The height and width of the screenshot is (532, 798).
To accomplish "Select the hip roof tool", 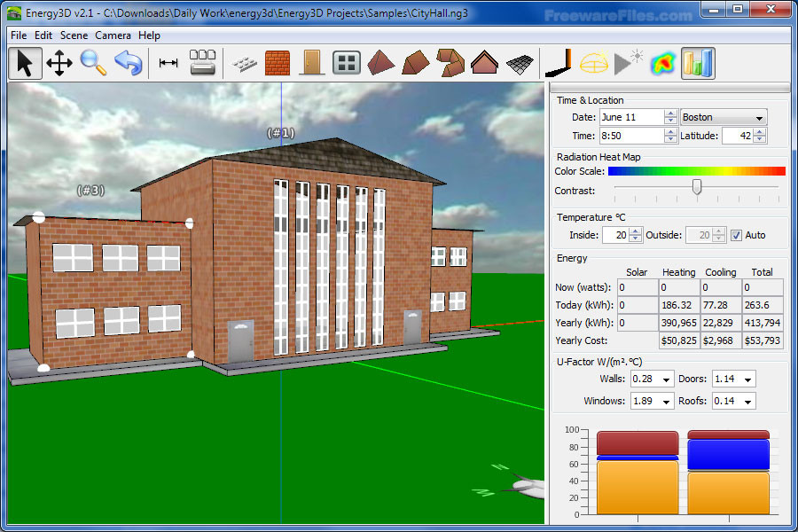I will 415,64.
